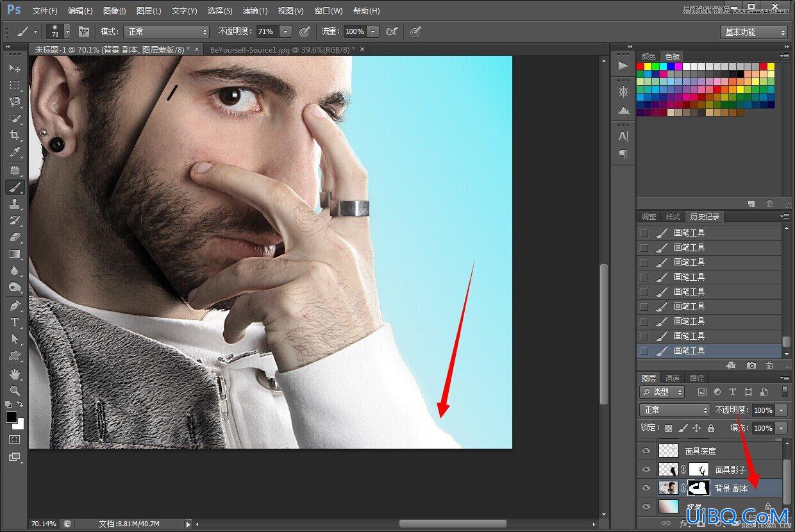
Task: Open layer blend mode 正常 dropdown
Action: tap(674, 410)
